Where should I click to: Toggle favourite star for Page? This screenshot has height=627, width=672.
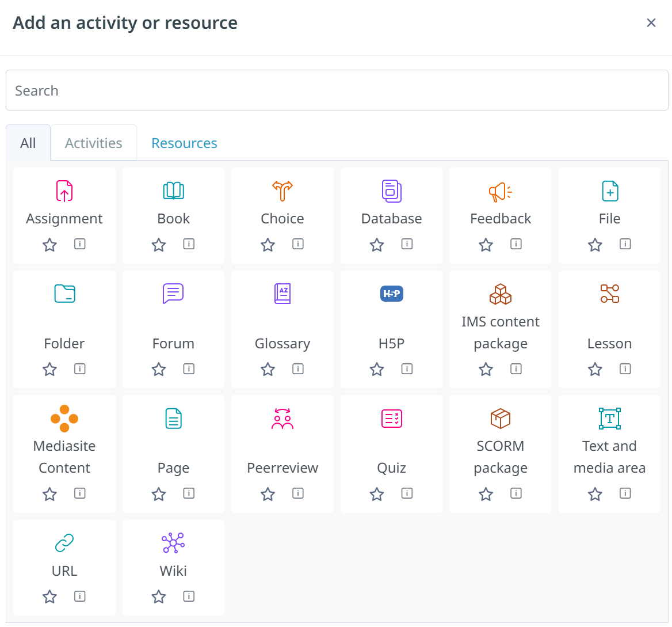click(x=159, y=494)
